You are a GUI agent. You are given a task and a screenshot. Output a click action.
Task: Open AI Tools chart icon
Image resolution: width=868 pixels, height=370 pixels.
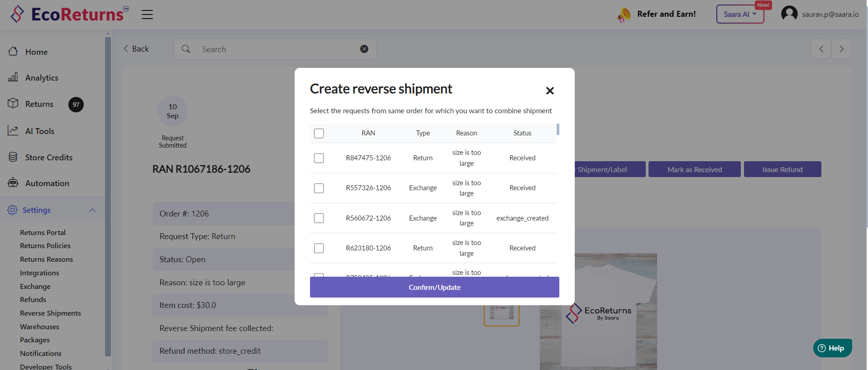[13, 131]
